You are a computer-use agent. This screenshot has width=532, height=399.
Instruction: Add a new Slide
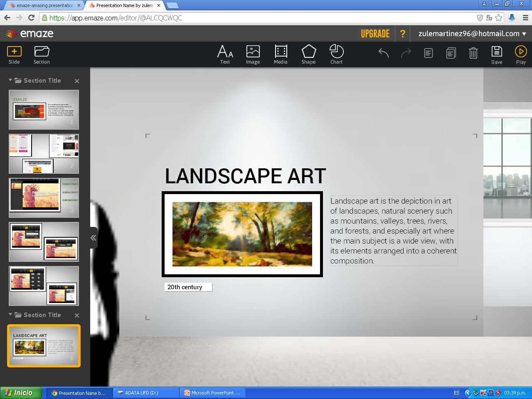14,55
